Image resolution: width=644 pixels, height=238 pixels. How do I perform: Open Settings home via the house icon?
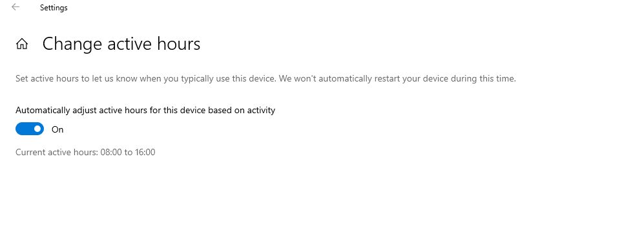(22, 43)
